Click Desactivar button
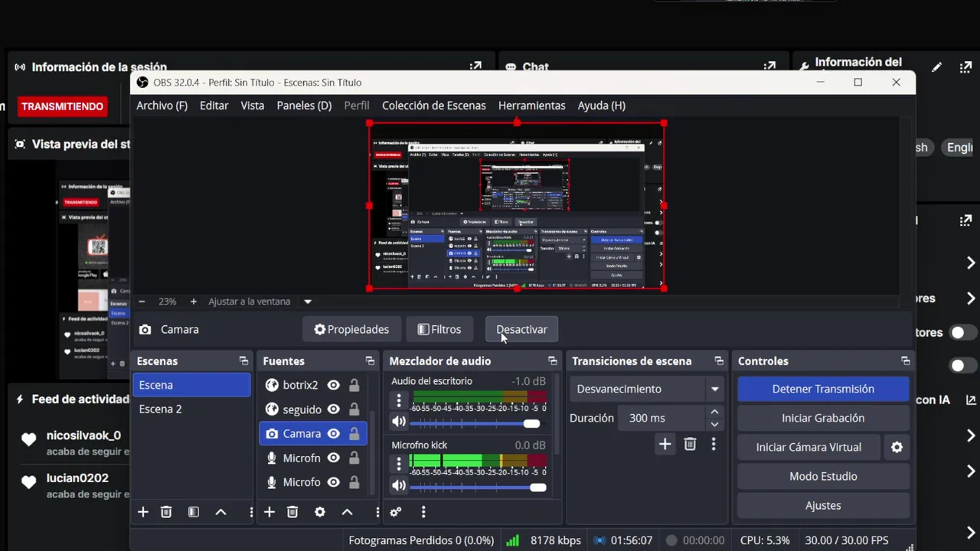The width and height of the screenshot is (980, 551). tap(521, 329)
